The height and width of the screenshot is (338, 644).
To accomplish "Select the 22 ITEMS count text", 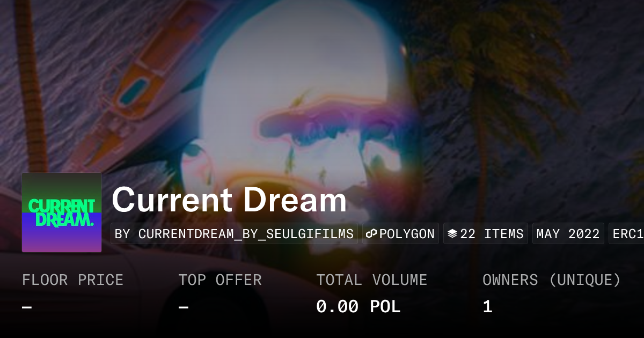I will coord(492,234).
